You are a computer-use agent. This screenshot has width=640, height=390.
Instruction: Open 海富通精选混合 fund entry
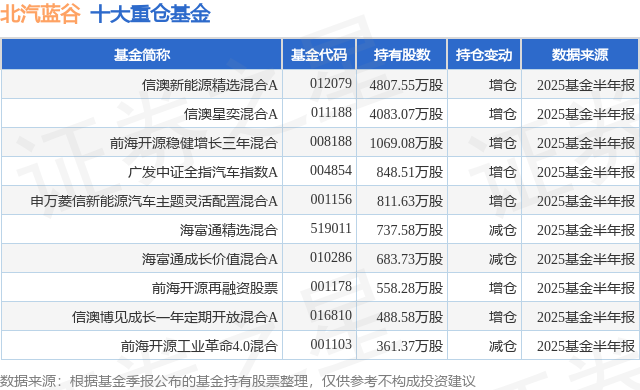[x=229, y=230]
